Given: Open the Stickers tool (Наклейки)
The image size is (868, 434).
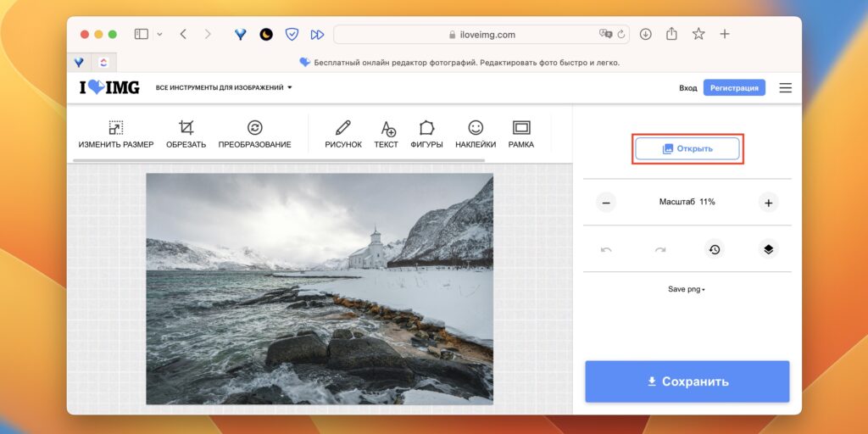Looking at the screenshot, I should pyautogui.click(x=476, y=135).
